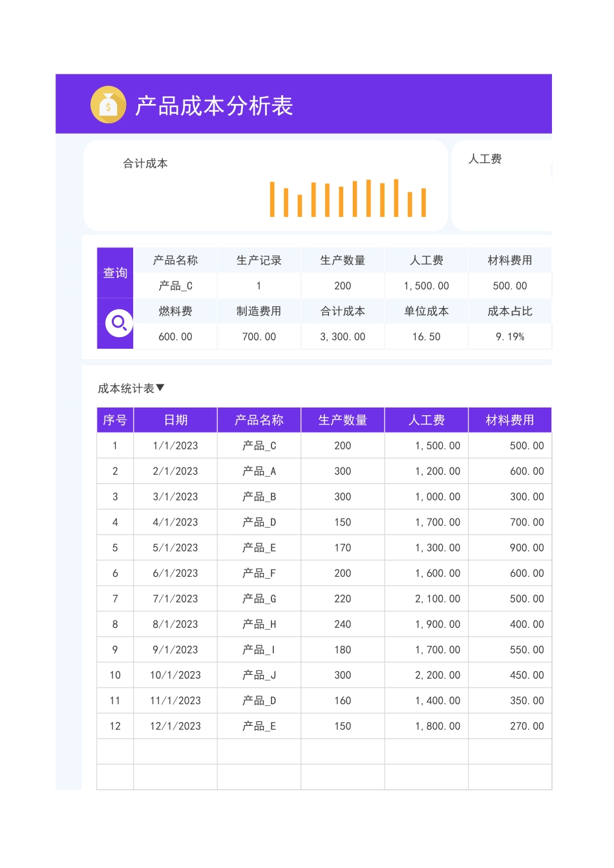
Task: Select the 序号 column header
Action: [x=114, y=420]
